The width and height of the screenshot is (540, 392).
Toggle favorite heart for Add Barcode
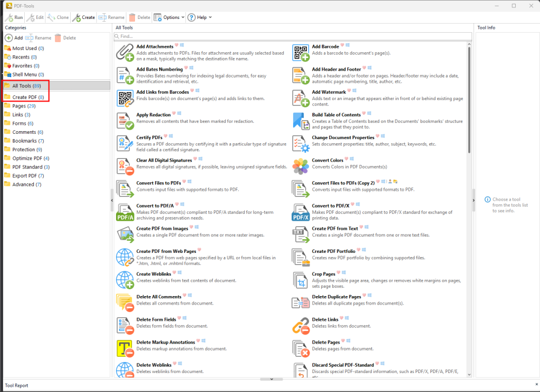tap(342, 45)
